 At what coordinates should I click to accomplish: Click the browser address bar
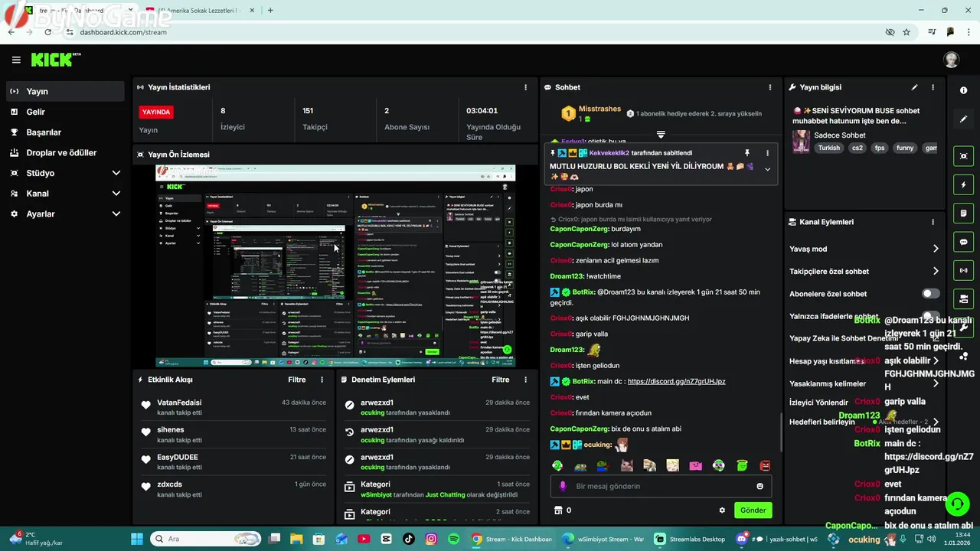(x=475, y=32)
